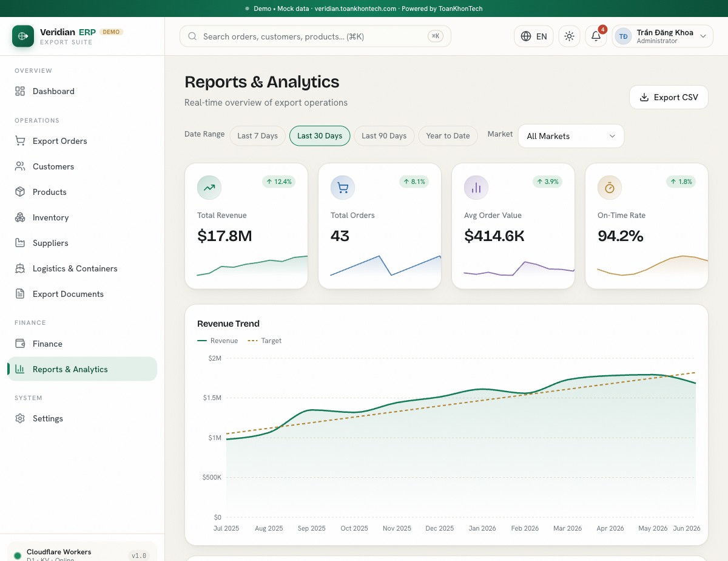Click the Avg Order Value bar icon
Viewport: 728px width, 561px height.
coord(476,188)
